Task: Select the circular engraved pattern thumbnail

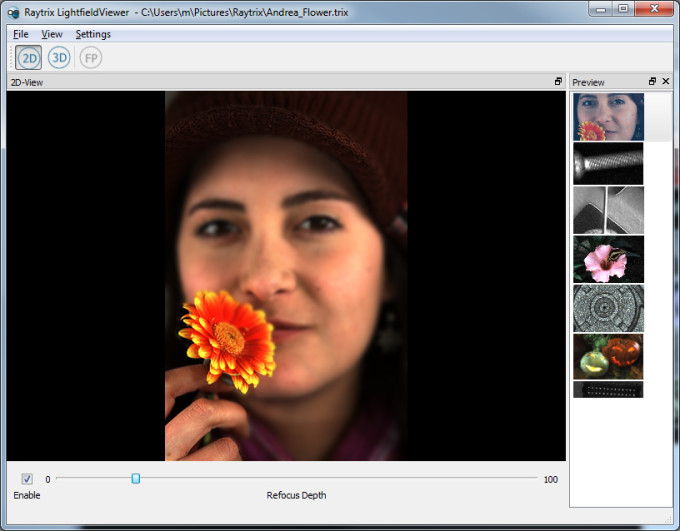Action: click(608, 308)
